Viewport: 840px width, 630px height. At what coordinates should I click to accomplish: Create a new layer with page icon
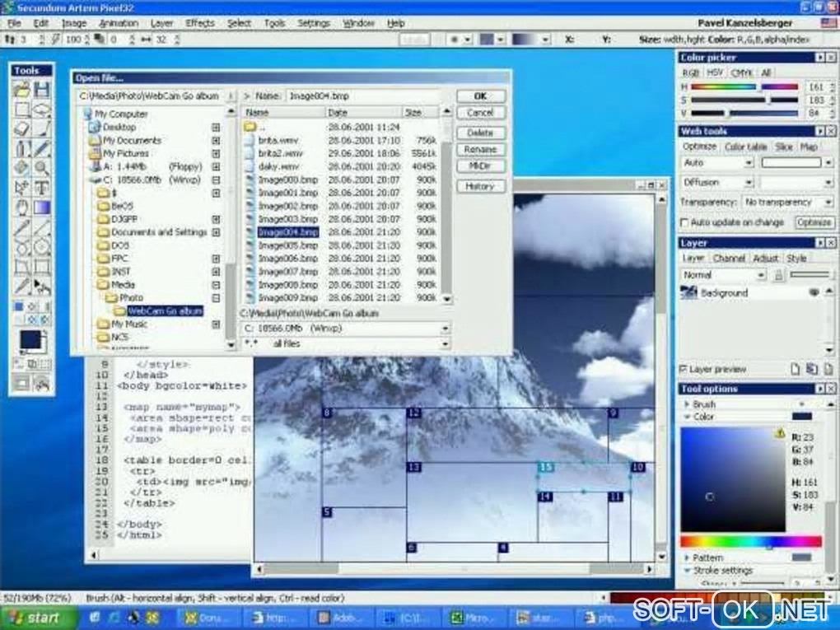tap(795, 369)
